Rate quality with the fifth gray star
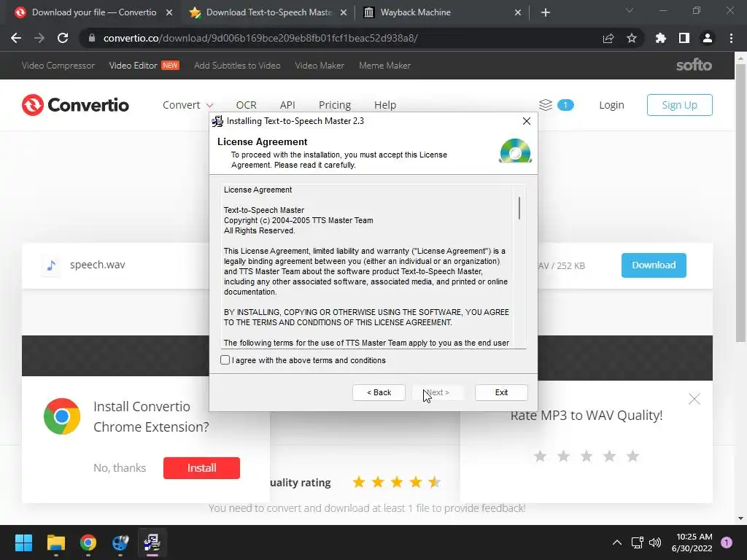Image resolution: width=747 pixels, height=560 pixels. pos(632,456)
